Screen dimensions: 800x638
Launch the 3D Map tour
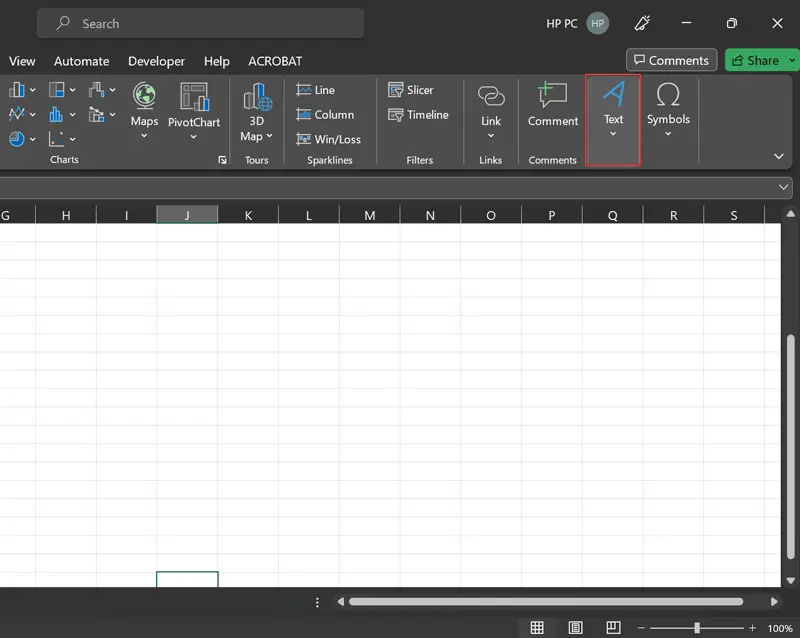tap(257, 110)
